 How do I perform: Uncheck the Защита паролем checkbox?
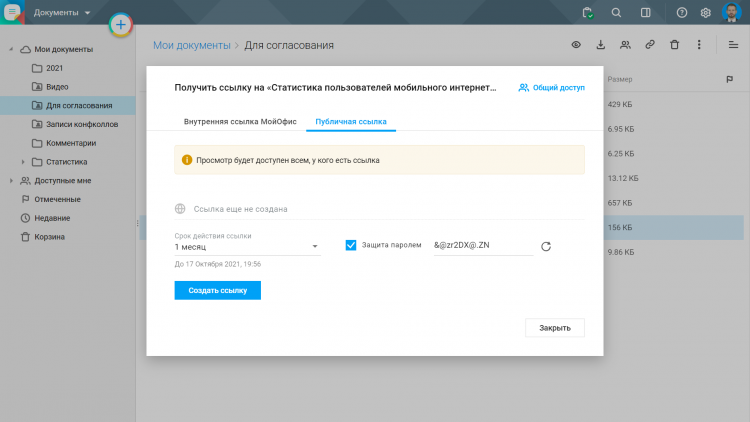(351, 245)
